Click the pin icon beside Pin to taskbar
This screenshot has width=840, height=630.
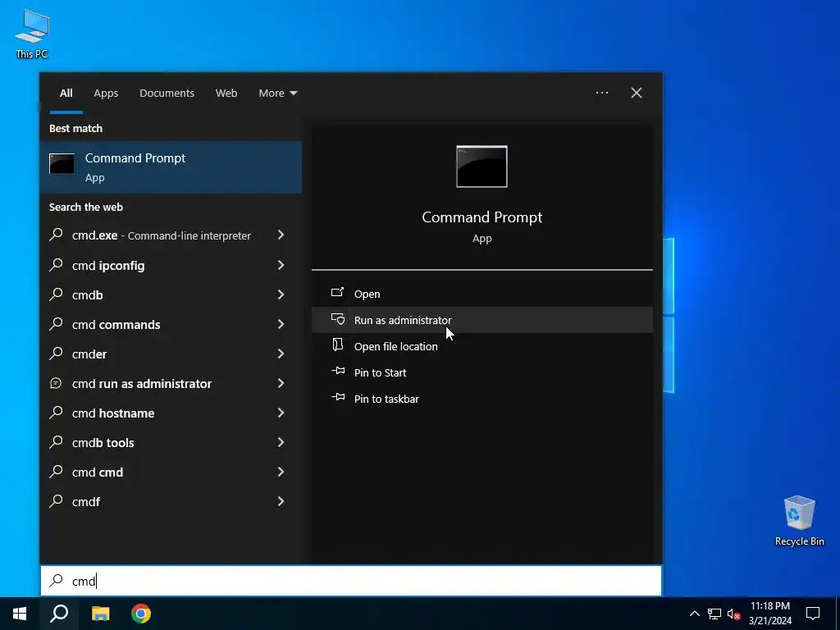(x=337, y=397)
